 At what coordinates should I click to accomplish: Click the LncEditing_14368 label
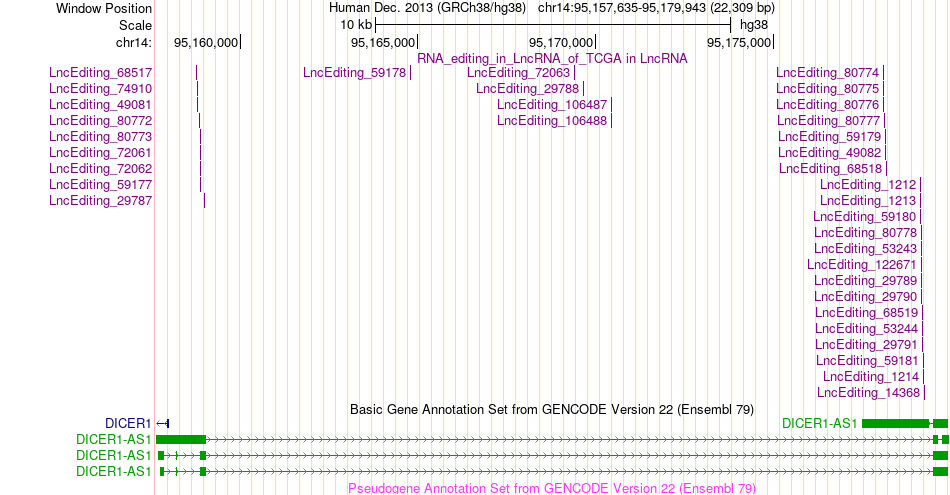click(x=868, y=393)
